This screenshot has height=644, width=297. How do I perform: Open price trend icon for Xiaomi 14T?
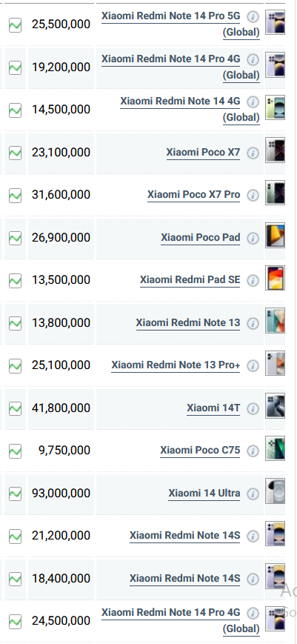(15, 408)
